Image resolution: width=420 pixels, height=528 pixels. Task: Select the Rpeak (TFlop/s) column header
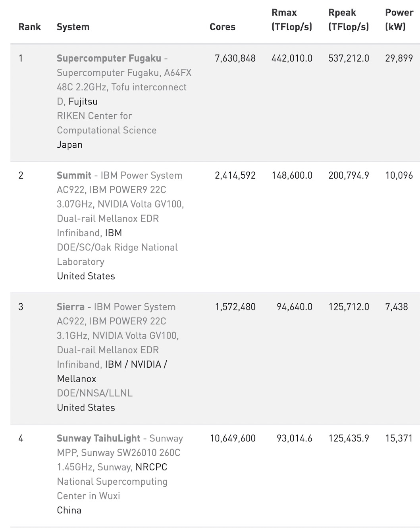click(349, 20)
